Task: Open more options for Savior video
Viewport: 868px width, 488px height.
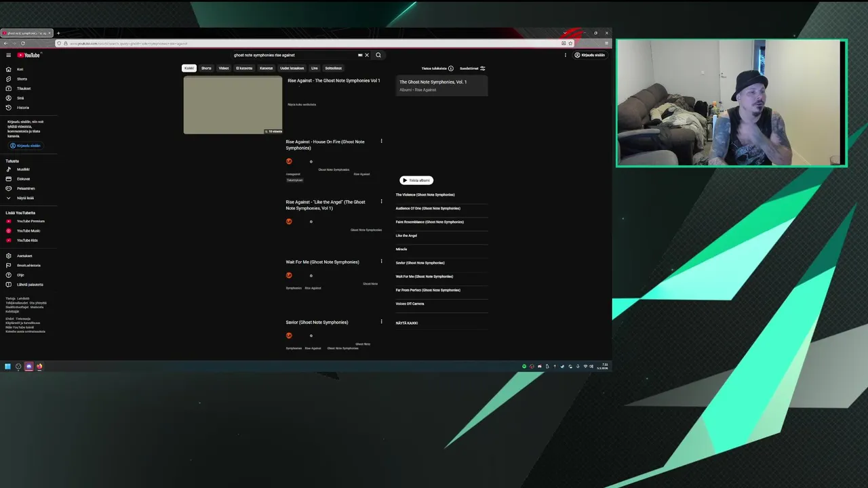Action: pos(381,322)
